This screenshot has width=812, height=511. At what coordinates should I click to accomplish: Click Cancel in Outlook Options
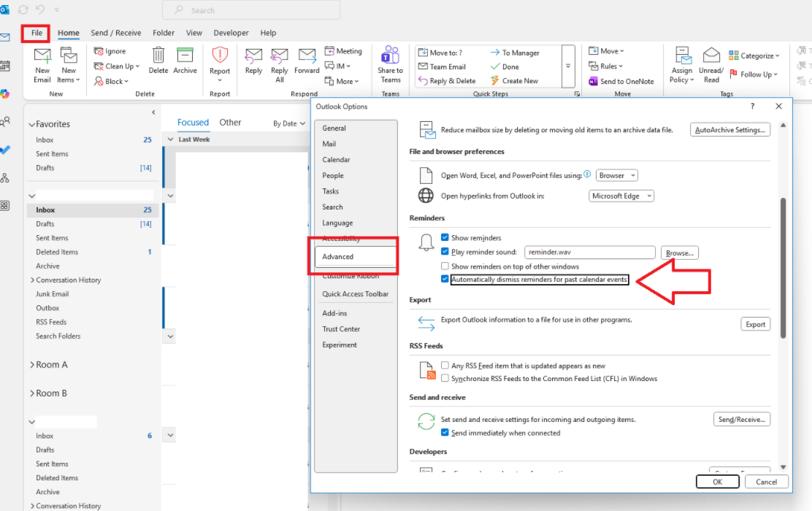click(x=767, y=482)
